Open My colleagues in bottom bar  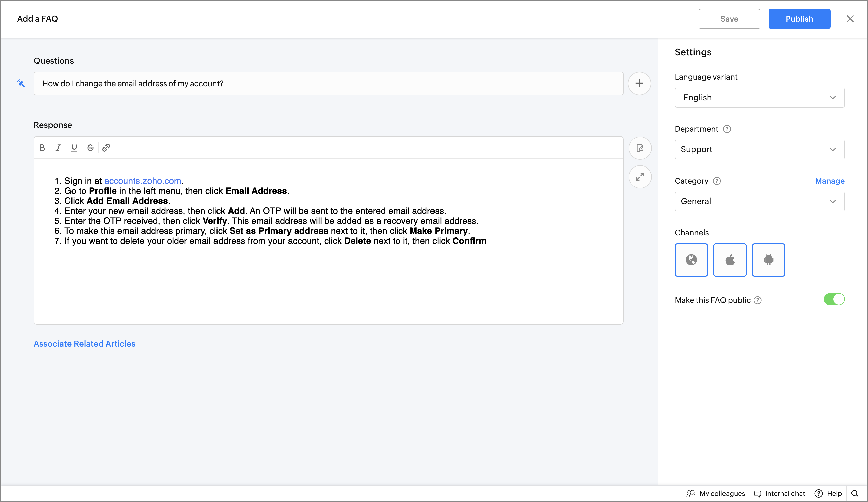[x=716, y=493]
